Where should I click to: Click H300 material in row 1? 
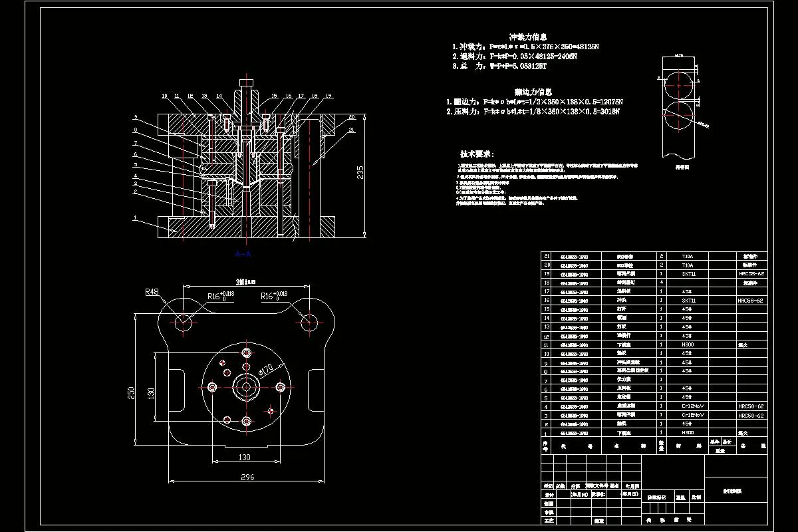click(688, 432)
